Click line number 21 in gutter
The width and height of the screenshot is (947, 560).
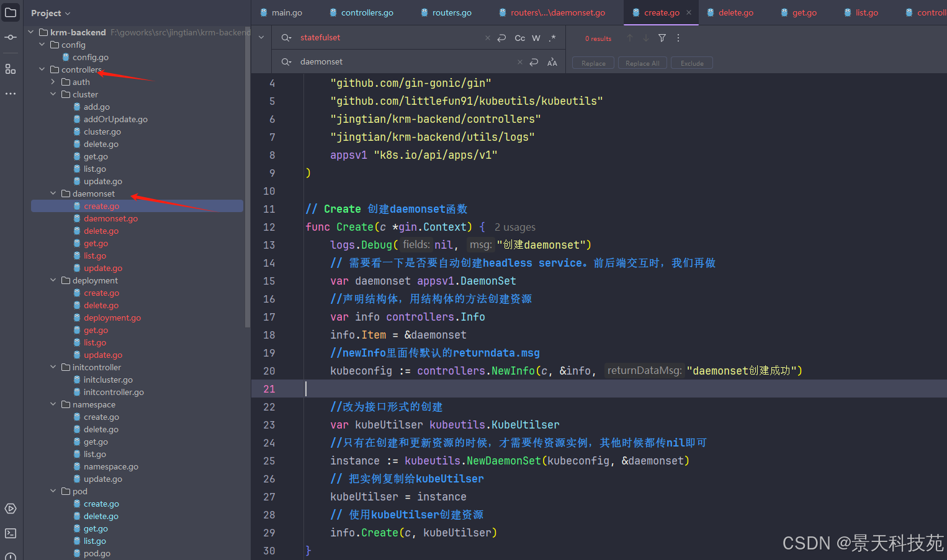[x=269, y=389]
